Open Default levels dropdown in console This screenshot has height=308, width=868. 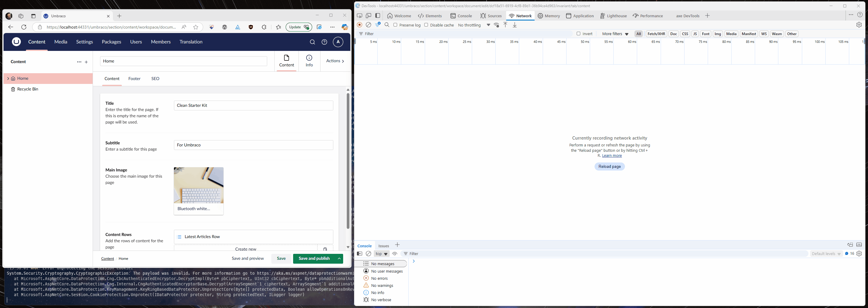(x=826, y=254)
